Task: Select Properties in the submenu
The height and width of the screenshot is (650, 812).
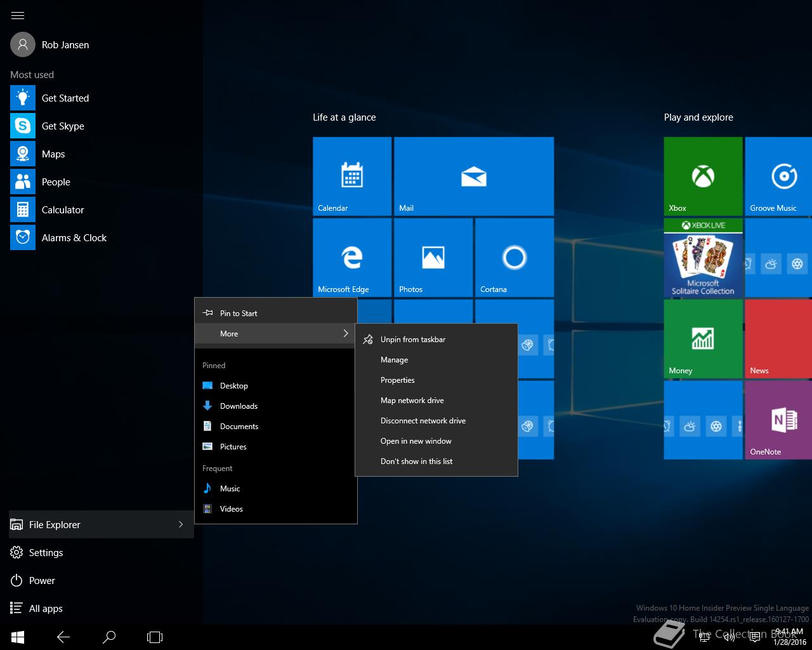Action: tap(436, 380)
